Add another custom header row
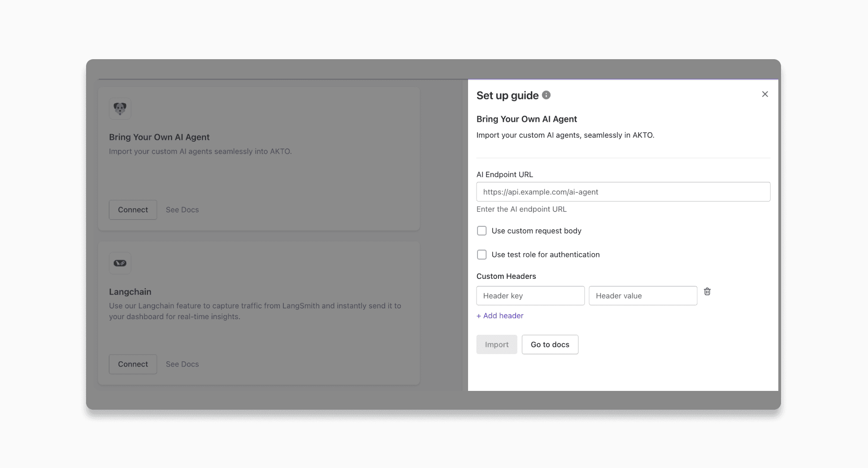Viewport: 868px width, 468px height. point(500,316)
